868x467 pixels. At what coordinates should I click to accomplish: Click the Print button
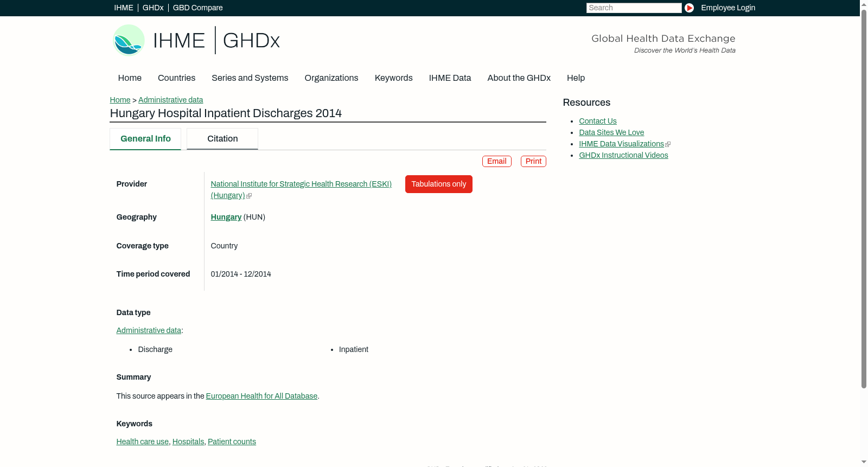(533, 162)
